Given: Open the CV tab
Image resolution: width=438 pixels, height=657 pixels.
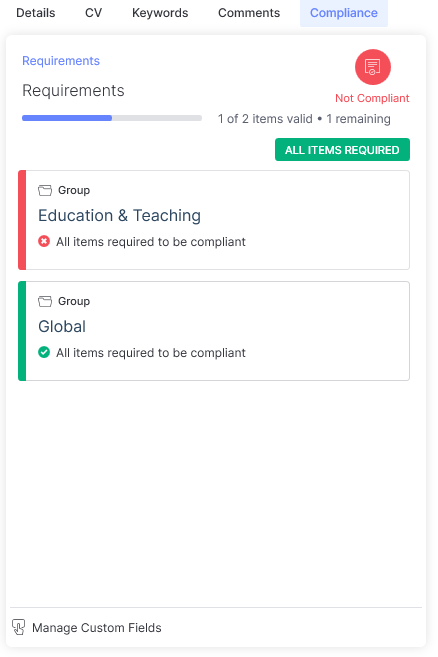Looking at the screenshot, I should pos(93,13).
